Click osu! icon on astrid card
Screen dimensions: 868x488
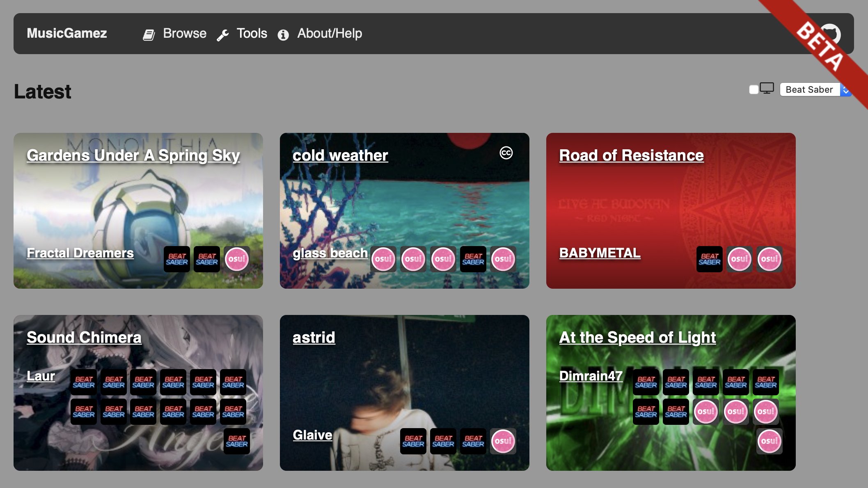point(503,441)
